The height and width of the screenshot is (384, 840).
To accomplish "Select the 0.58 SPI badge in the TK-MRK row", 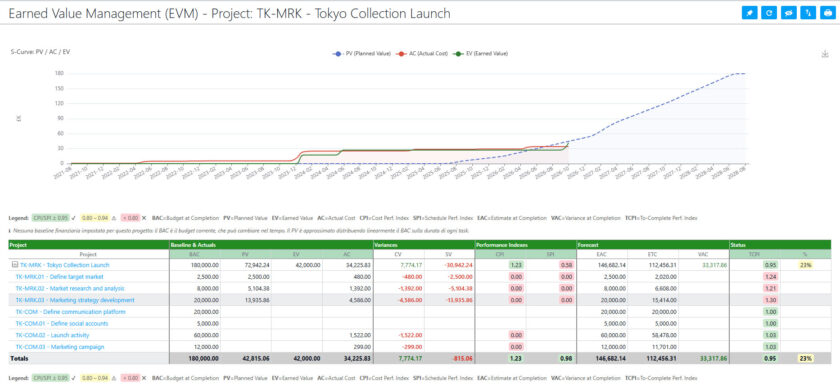I will point(567,265).
